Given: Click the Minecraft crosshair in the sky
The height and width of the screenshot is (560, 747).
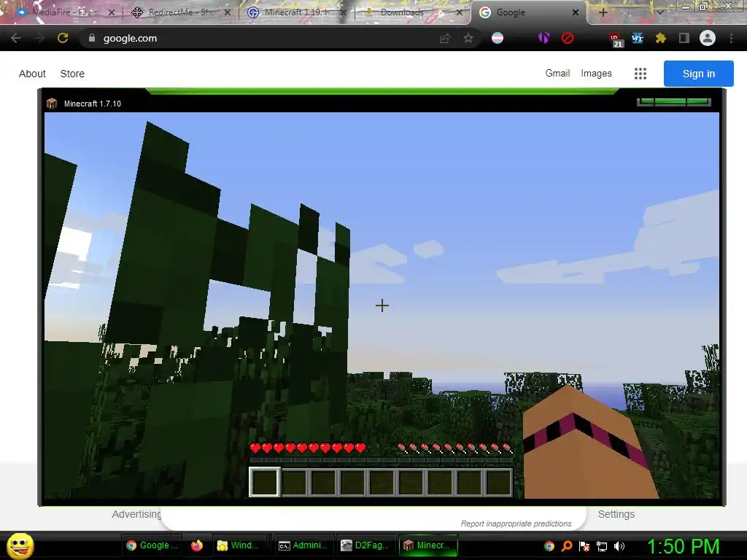Looking at the screenshot, I should [x=382, y=306].
